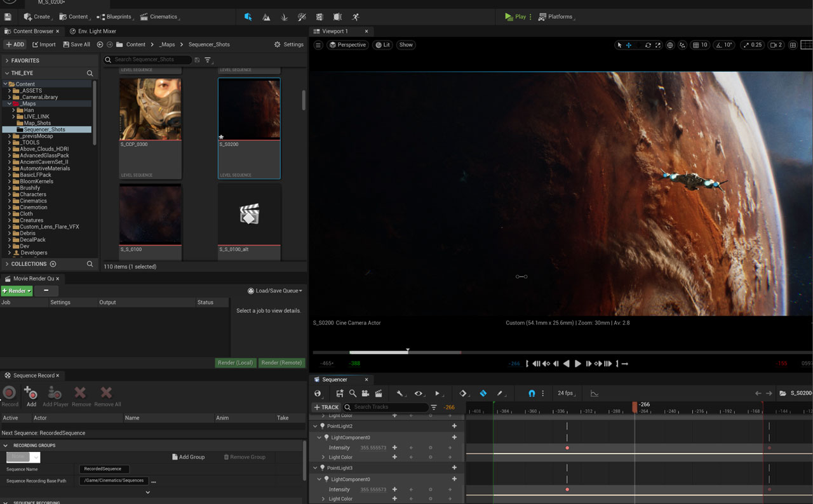Click the Sequencer camera icon
Screen dimensions: 813x504
(x=365, y=394)
